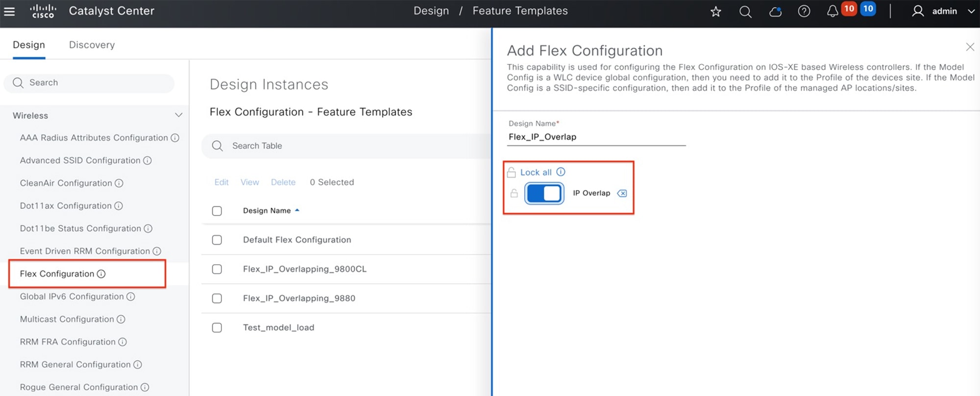
Task: Show Lock all info tooltip icon
Action: pos(561,172)
